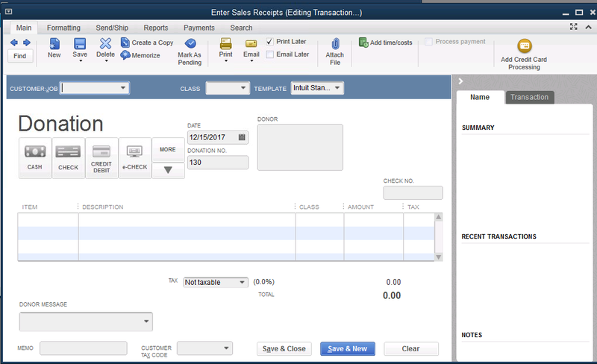Image resolution: width=597 pixels, height=364 pixels.
Task: Collapse the ribbon with up caret
Action: 588,27
